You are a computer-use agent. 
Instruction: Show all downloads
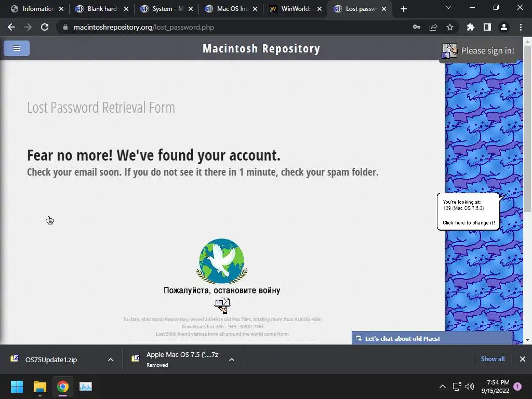click(x=493, y=358)
